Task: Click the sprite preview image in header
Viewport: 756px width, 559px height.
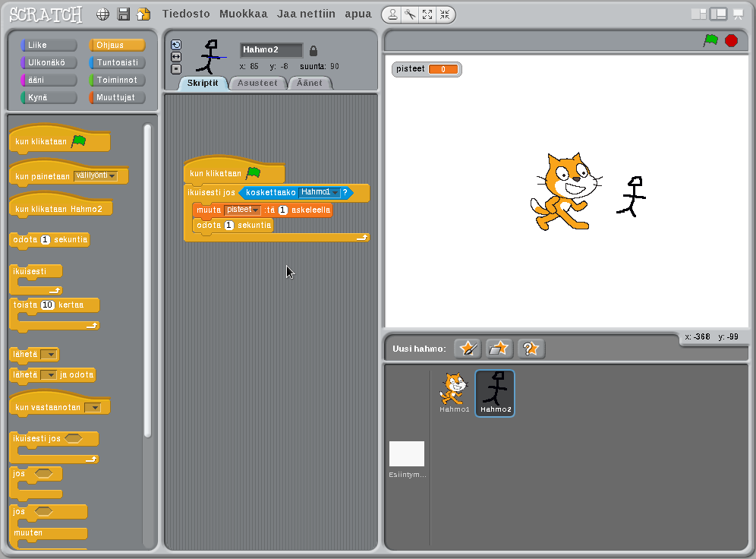Action: (x=211, y=56)
